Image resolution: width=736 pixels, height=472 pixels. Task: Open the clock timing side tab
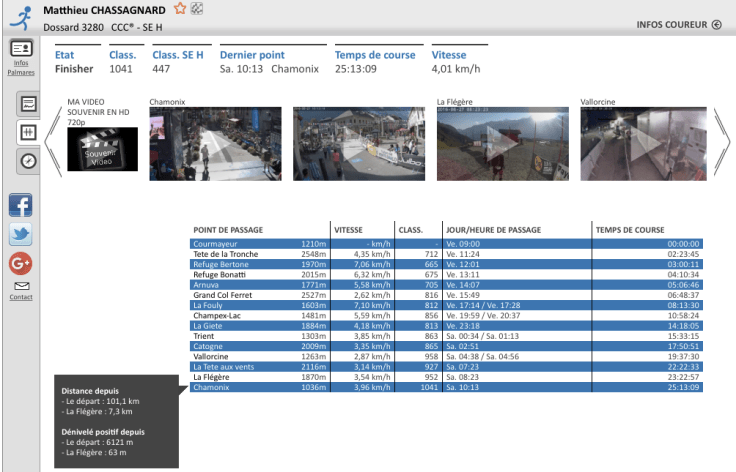[29, 160]
